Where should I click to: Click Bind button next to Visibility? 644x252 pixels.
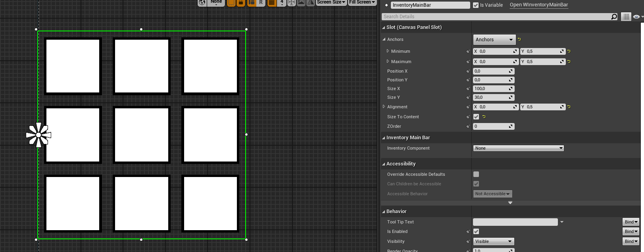coord(631,241)
